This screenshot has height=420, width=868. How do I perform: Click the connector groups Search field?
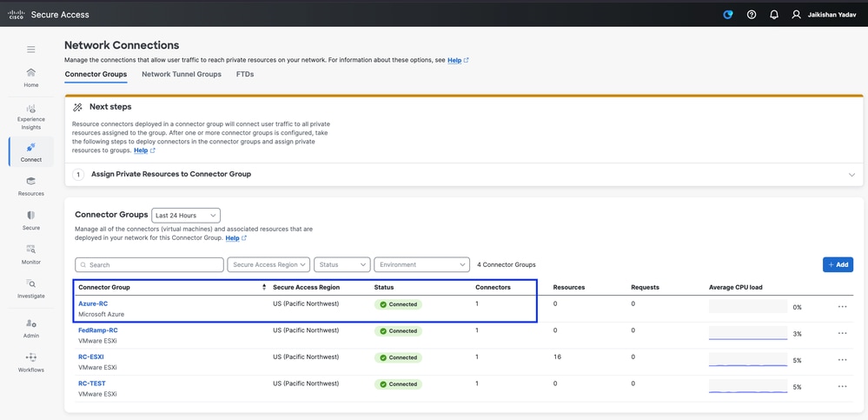pos(149,264)
